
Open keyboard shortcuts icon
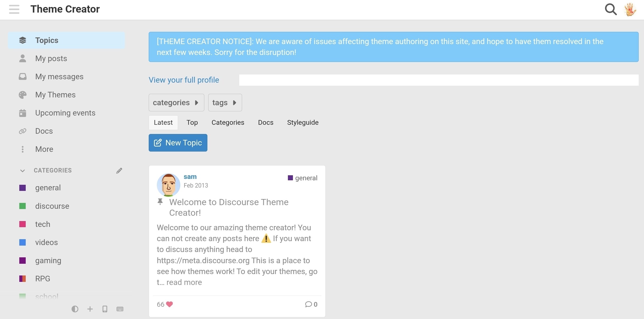120,309
